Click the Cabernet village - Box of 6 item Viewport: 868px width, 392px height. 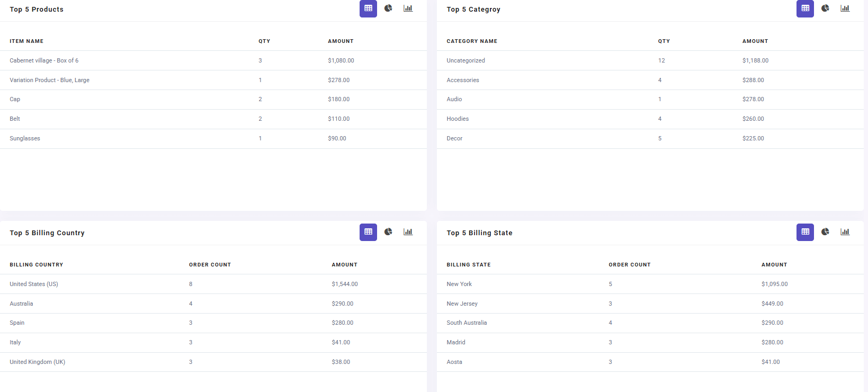click(44, 60)
